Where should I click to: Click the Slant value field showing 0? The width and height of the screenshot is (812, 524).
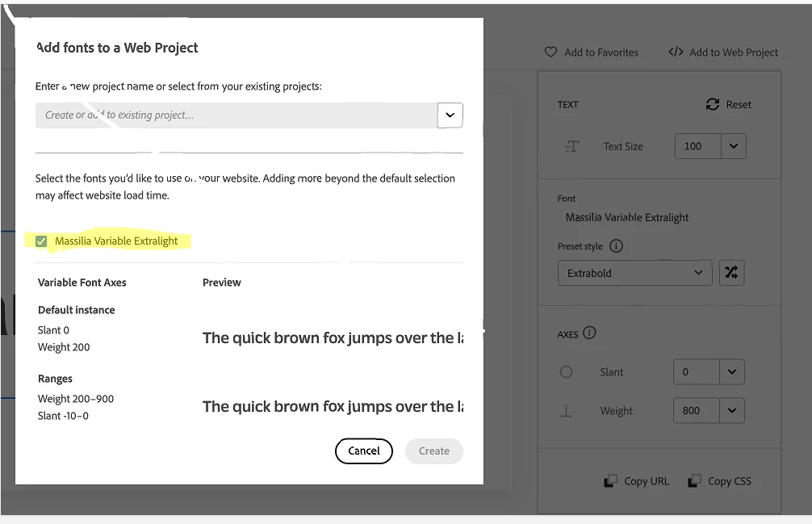697,371
